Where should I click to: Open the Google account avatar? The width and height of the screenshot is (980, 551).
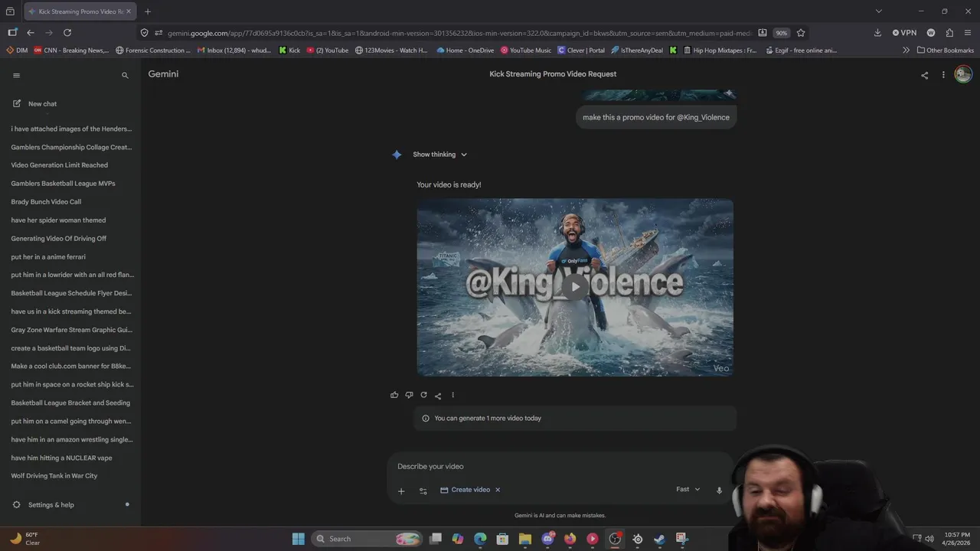coord(963,74)
